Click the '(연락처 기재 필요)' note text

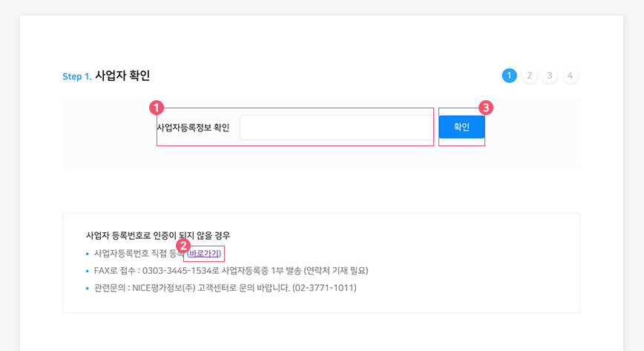(x=336, y=271)
